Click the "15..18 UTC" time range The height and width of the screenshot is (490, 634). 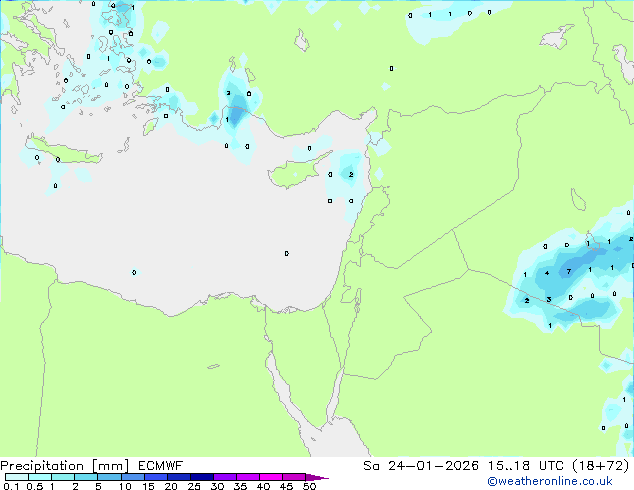525,466
